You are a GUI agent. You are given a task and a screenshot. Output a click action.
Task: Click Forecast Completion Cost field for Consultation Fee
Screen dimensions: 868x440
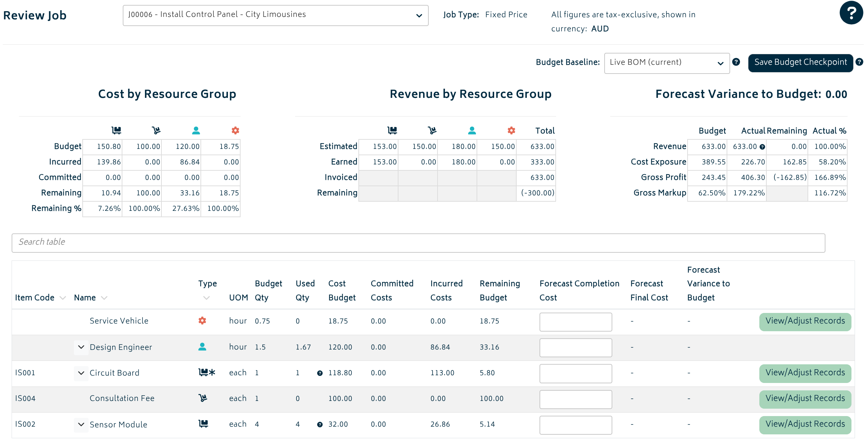pos(576,399)
